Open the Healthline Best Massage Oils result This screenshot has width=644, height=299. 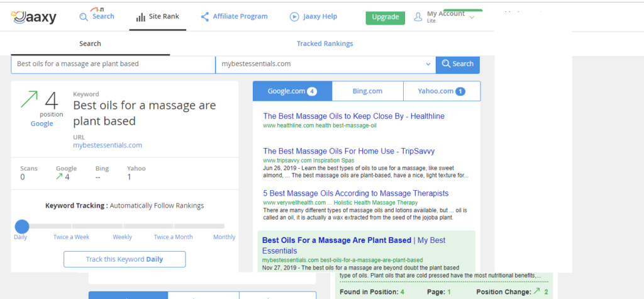(353, 116)
